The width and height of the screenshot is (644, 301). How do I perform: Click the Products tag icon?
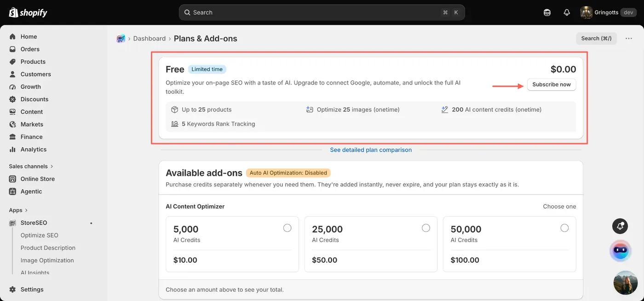pyautogui.click(x=12, y=62)
